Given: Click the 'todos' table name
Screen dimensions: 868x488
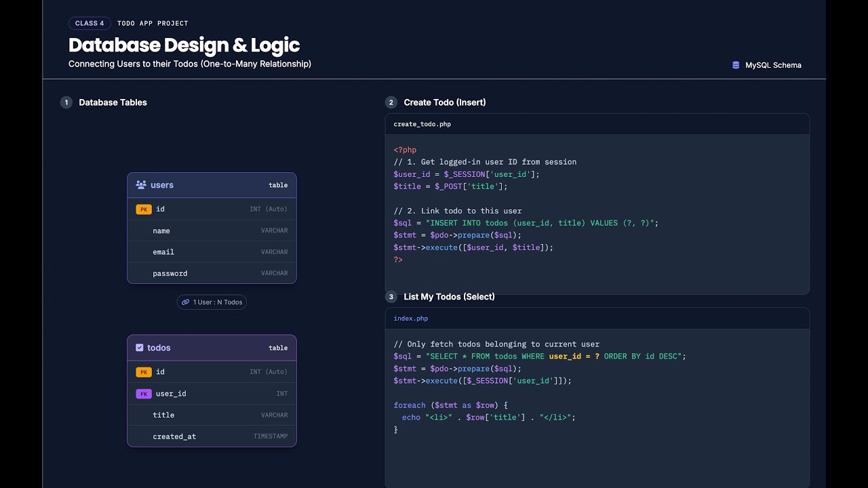Looking at the screenshot, I should click(159, 348).
